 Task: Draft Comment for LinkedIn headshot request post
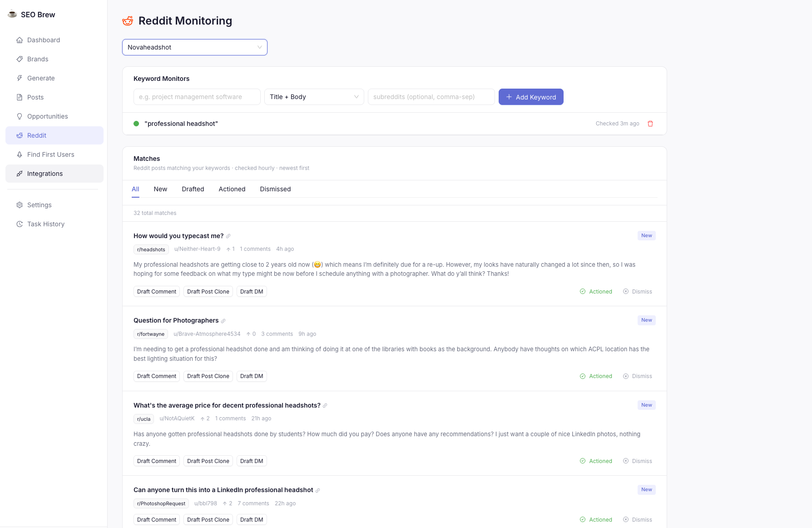click(x=157, y=520)
